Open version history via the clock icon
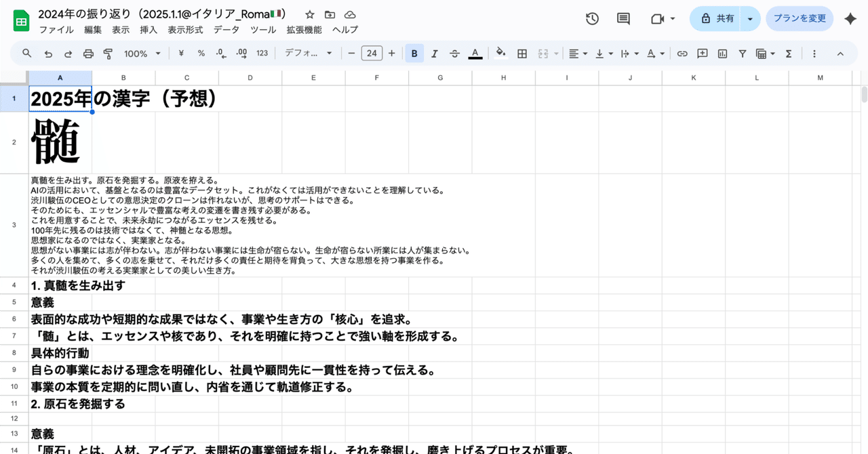The height and width of the screenshot is (454, 868). pos(591,18)
